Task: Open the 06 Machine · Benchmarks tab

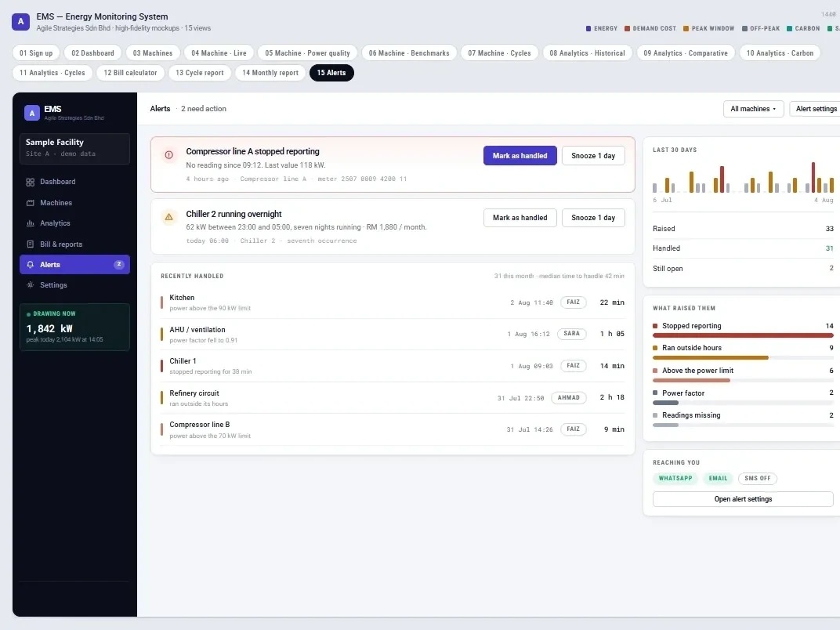Action: click(x=409, y=53)
